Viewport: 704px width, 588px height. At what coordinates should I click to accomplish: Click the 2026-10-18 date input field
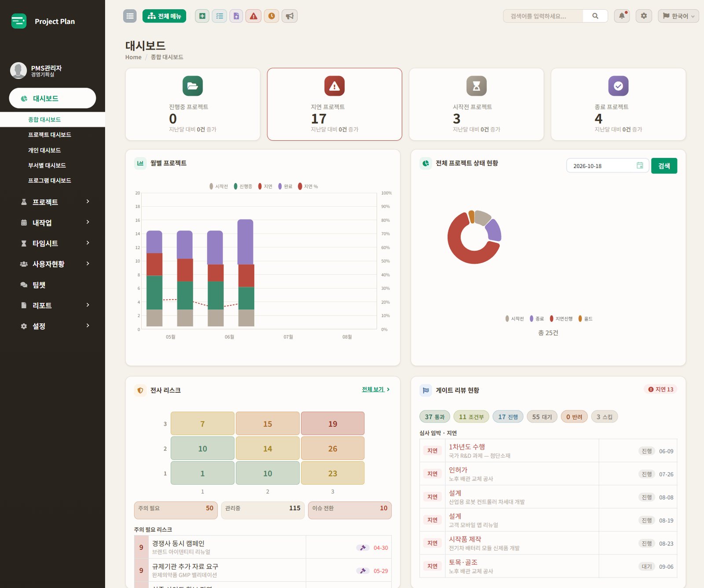coord(607,166)
